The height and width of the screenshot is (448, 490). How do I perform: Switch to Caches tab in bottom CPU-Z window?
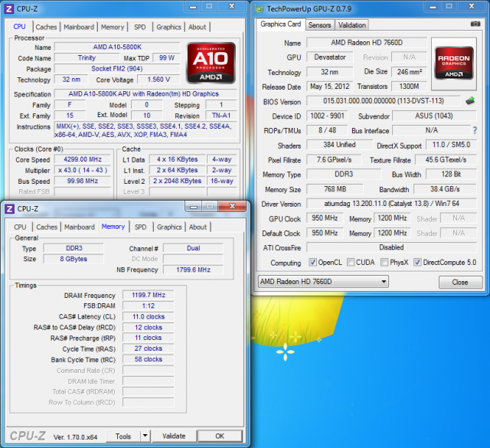click(47, 227)
